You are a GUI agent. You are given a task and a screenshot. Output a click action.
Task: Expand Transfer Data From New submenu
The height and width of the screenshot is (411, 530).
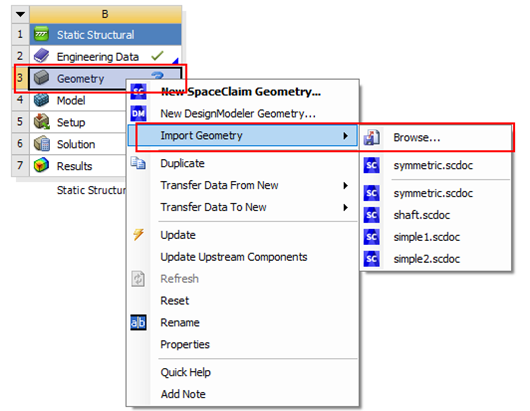click(x=345, y=185)
